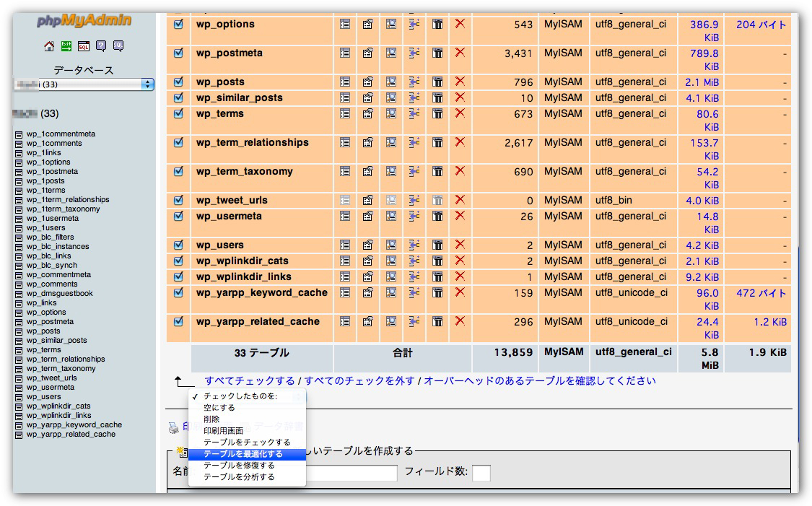This screenshot has width=812, height=506.
Task: Click the green Exit logout icon
Action: [x=66, y=46]
